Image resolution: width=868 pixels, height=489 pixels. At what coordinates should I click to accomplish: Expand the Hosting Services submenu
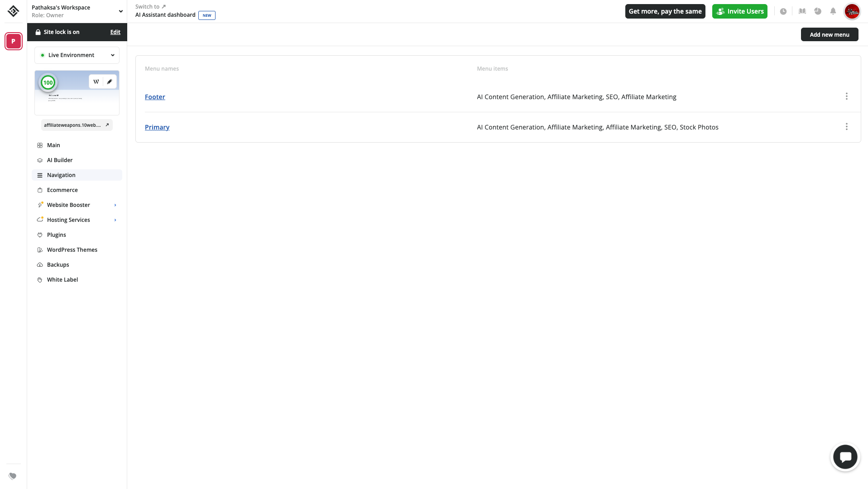click(x=115, y=220)
